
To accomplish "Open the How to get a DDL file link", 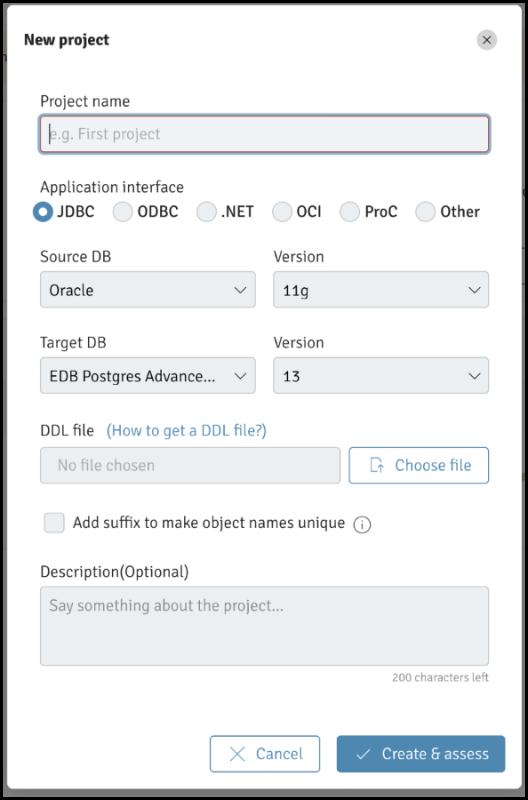I will [186, 431].
